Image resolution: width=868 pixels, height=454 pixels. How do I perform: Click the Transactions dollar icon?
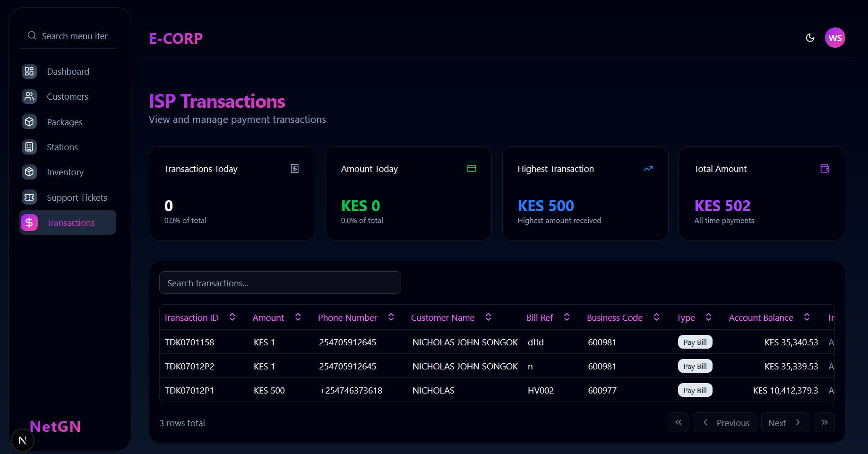pos(29,223)
